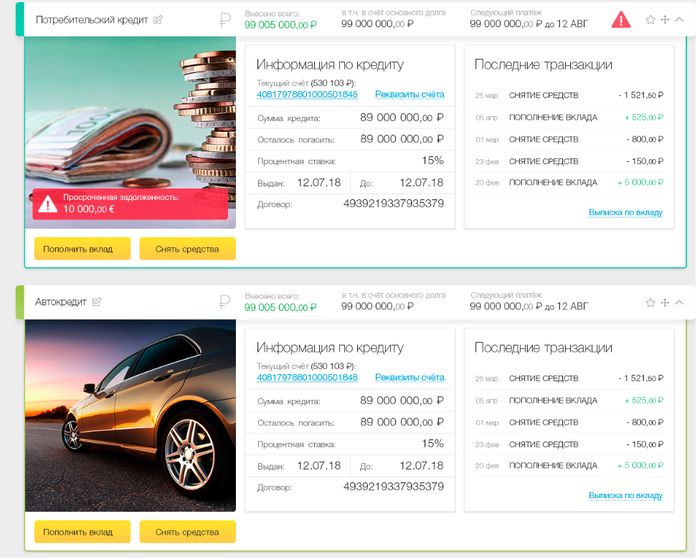Edit the Потребительский кредит name pencil icon

pos(158,20)
